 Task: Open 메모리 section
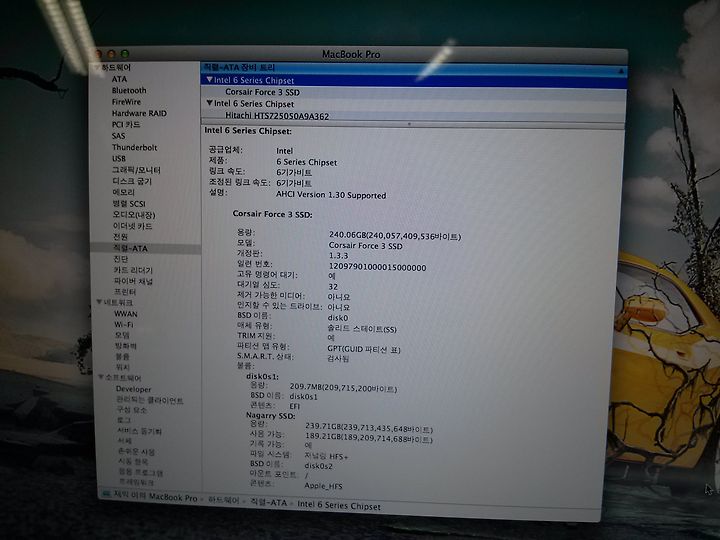(124, 192)
